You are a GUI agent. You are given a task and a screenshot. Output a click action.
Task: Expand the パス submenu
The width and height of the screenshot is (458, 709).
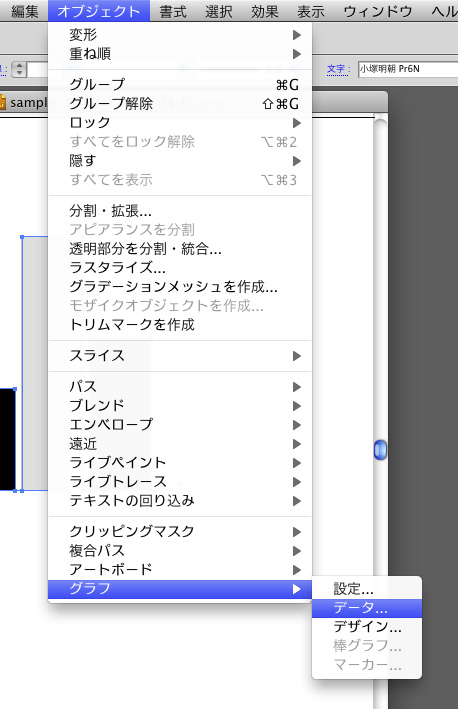(x=180, y=387)
